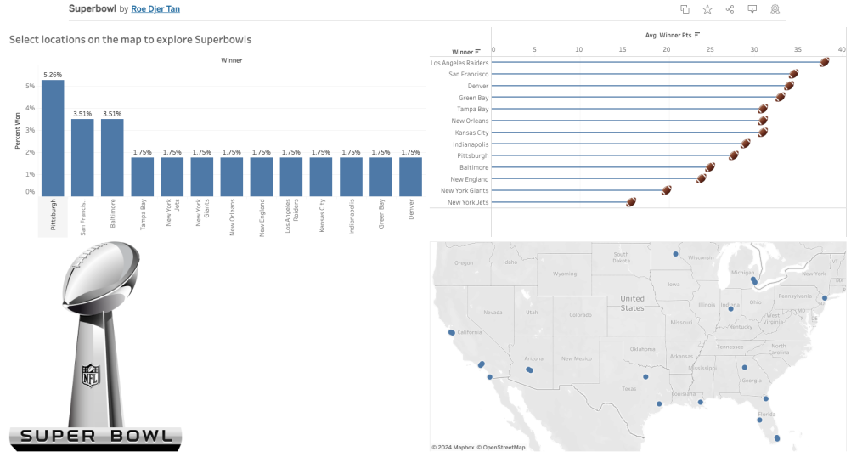Screen dimensions: 868x457
Task: Open author Roe Djer Tan's profile
Action: pos(155,9)
